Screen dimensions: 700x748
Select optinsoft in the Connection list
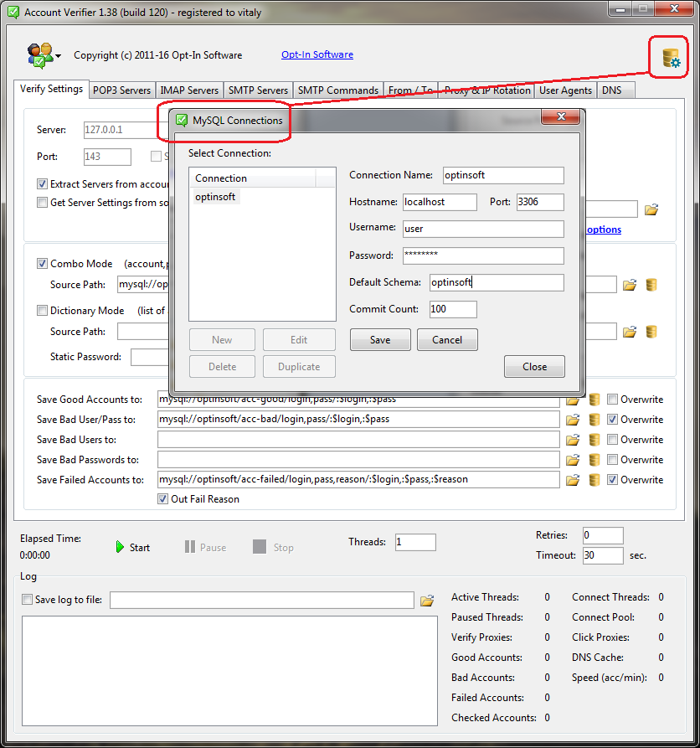click(215, 197)
